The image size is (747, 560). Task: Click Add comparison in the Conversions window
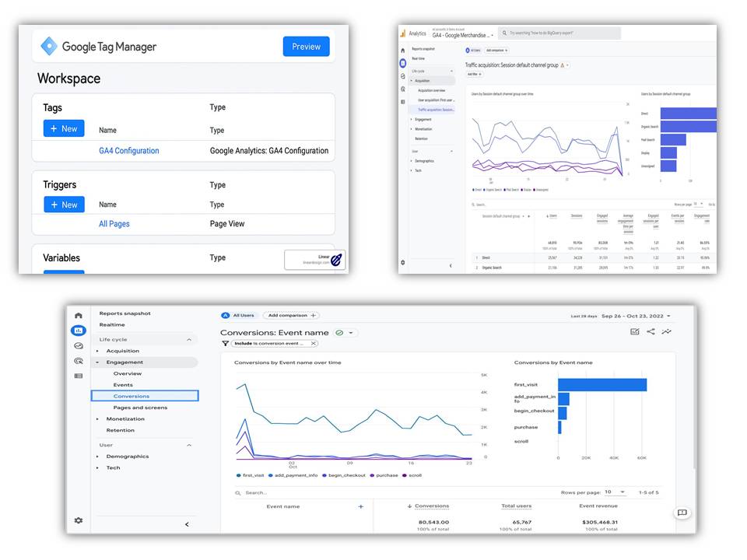[291, 315]
